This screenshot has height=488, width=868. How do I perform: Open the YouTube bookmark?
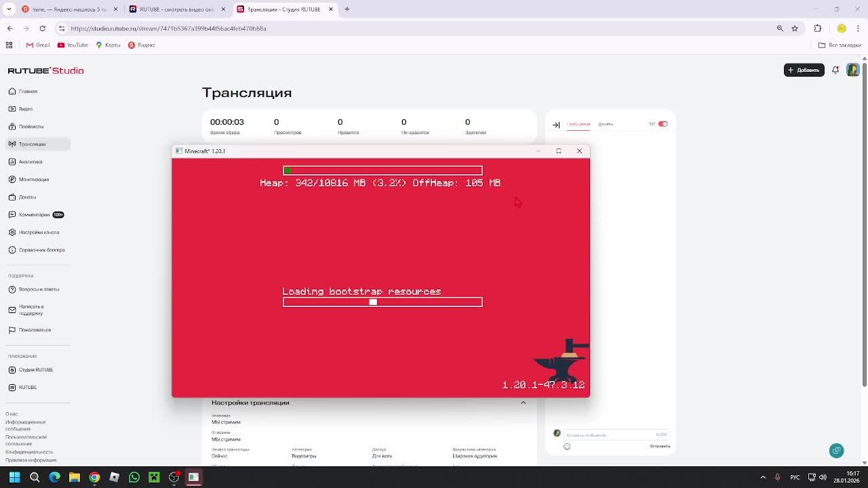(x=73, y=45)
